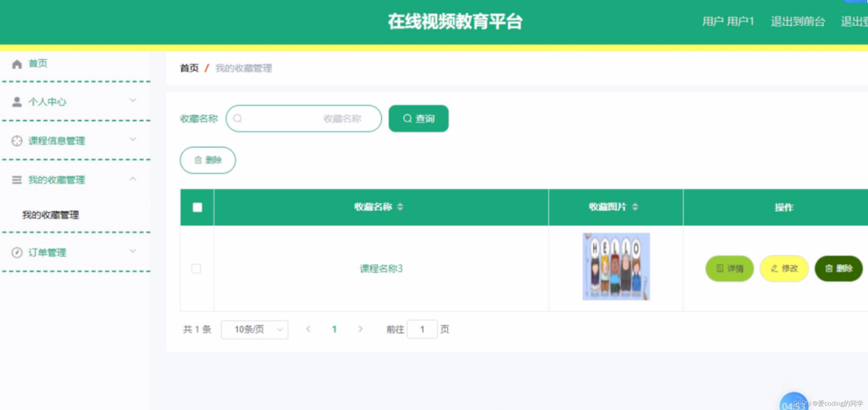Viewport: 868px width, 410px height.
Task: Click the dark green 删除 row button
Action: point(838,269)
